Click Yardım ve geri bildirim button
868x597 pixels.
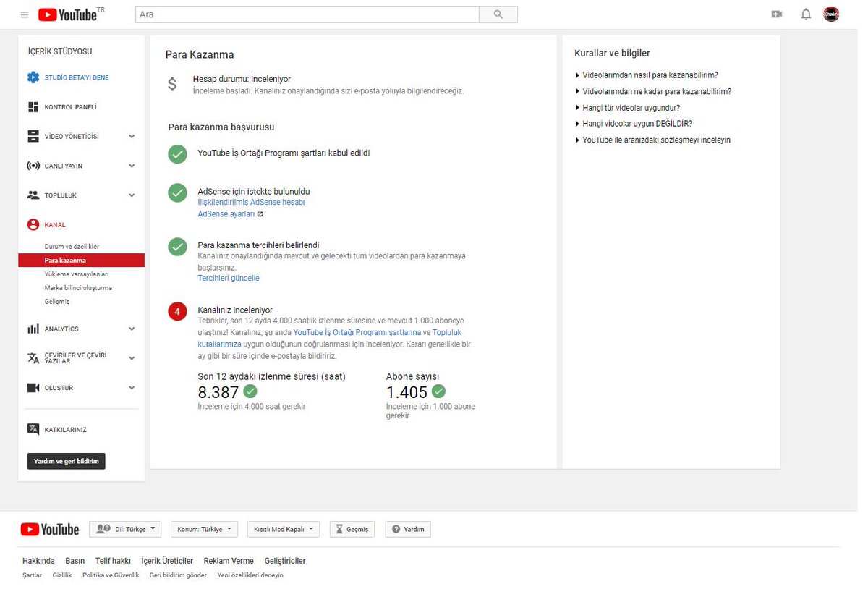pos(67,461)
